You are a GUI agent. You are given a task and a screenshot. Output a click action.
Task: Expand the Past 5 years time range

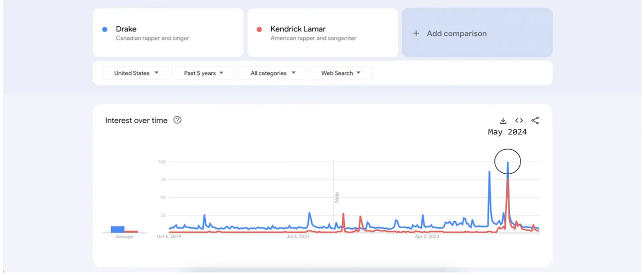(203, 73)
